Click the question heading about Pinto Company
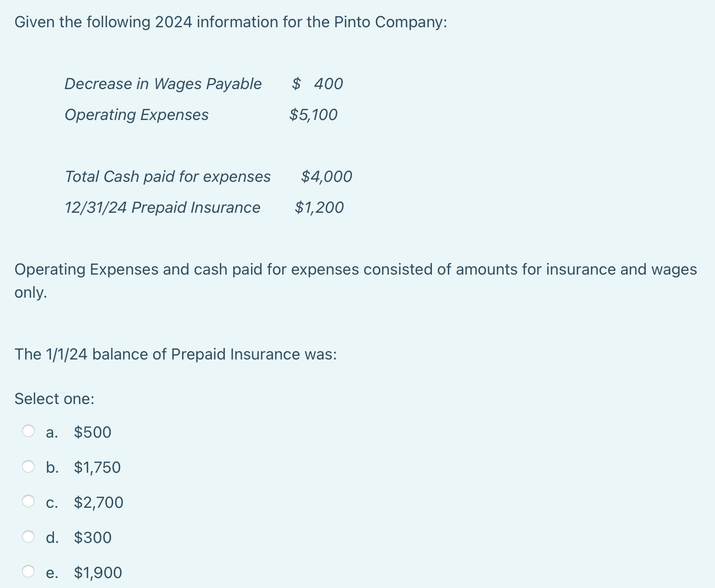 pos(230,22)
